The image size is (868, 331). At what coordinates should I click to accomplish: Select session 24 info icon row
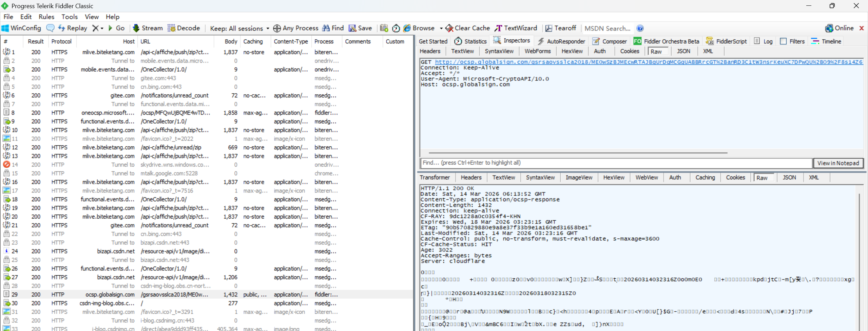tap(207, 251)
